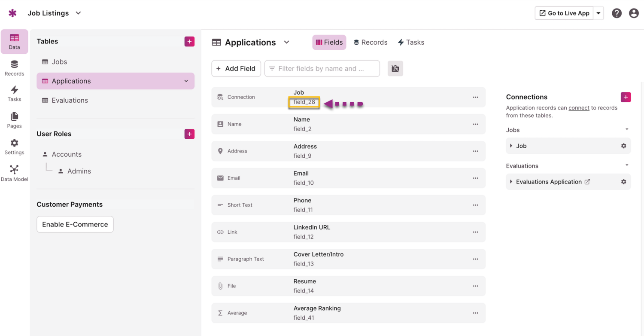
Task: Open settings gear for Job connection
Action: click(623, 146)
